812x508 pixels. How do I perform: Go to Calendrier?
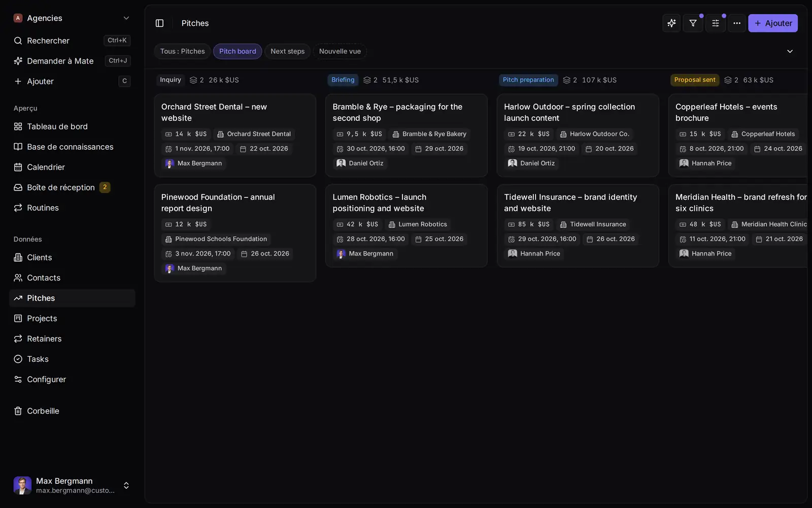(72, 167)
